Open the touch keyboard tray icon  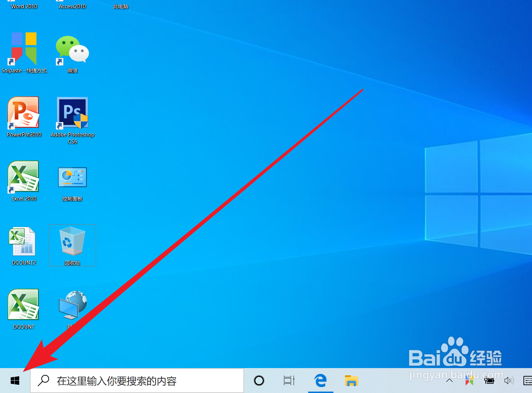click(x=528, y=381)
